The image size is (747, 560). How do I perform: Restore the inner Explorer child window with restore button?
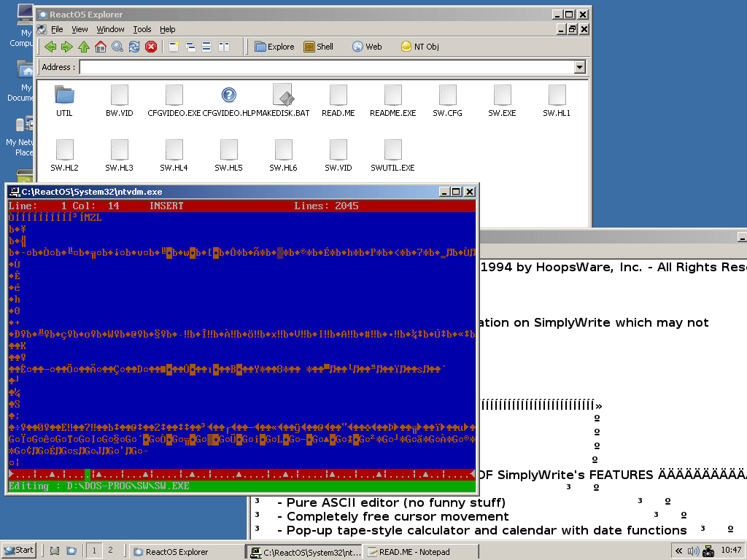pyautogui.click(x=573, y=29)
